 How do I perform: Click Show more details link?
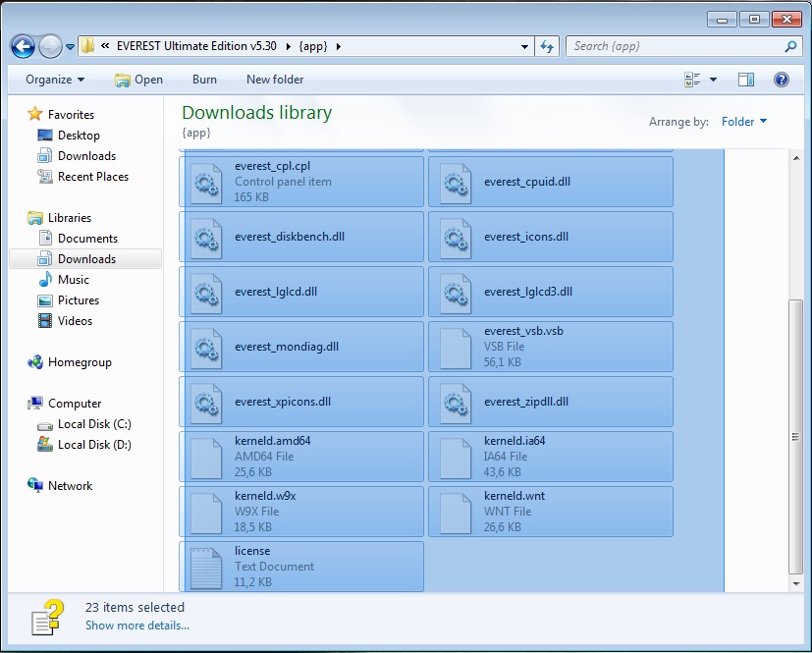tap(137, 626)
